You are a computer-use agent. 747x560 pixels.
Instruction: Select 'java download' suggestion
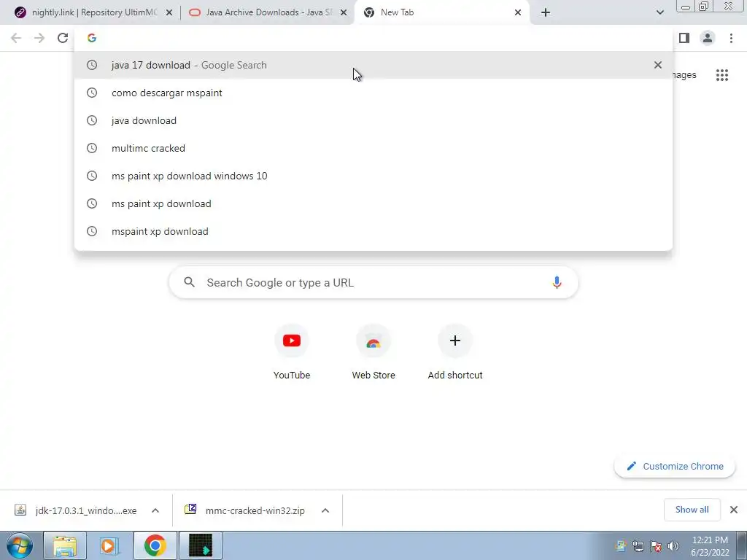[373, 120]
